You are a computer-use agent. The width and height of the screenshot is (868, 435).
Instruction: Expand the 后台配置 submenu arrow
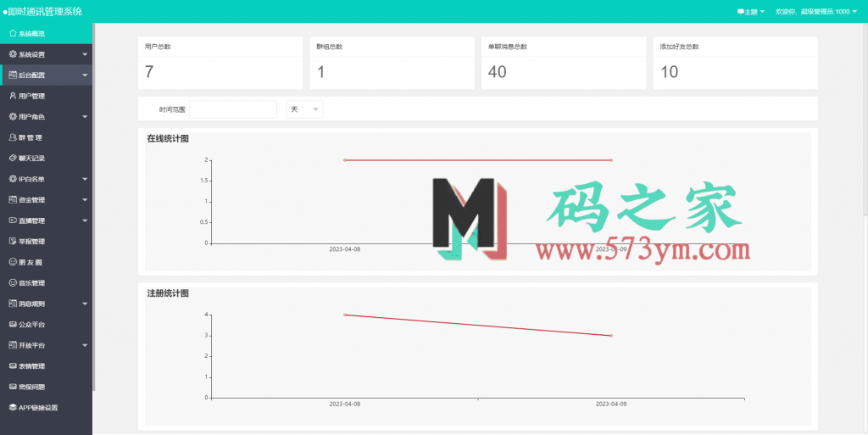point(85,75)
